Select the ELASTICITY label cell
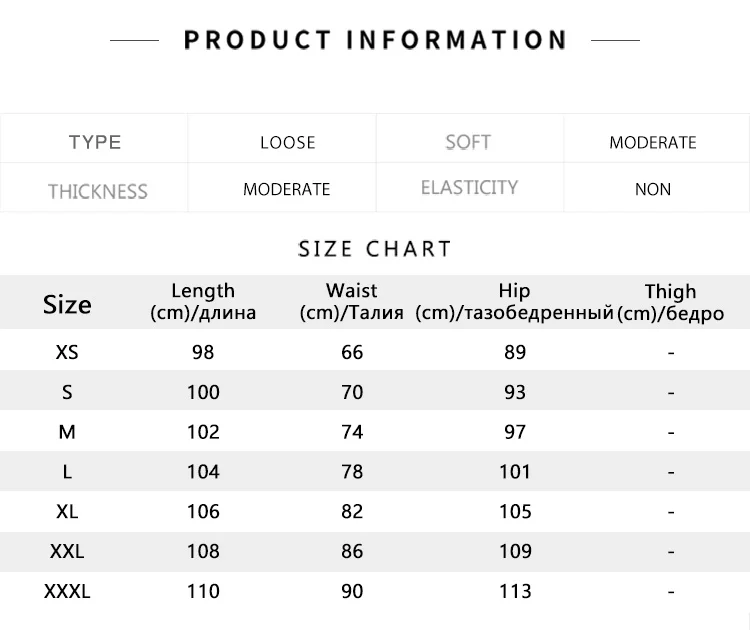The image size is (750, 630). point(469,188)
